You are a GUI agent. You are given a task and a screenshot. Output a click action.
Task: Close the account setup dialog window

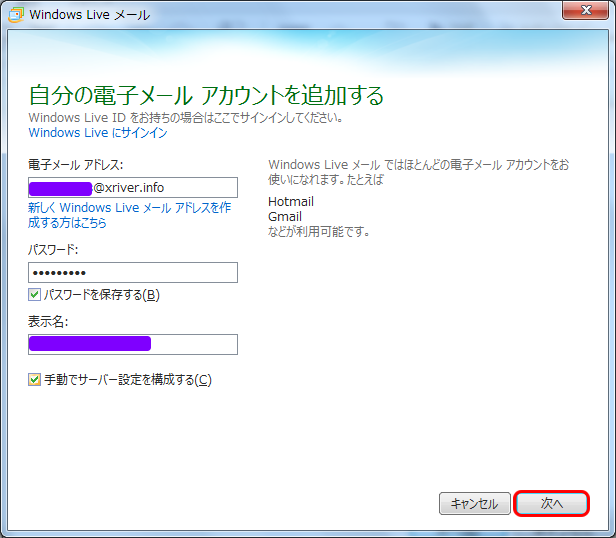coord(588,12)
